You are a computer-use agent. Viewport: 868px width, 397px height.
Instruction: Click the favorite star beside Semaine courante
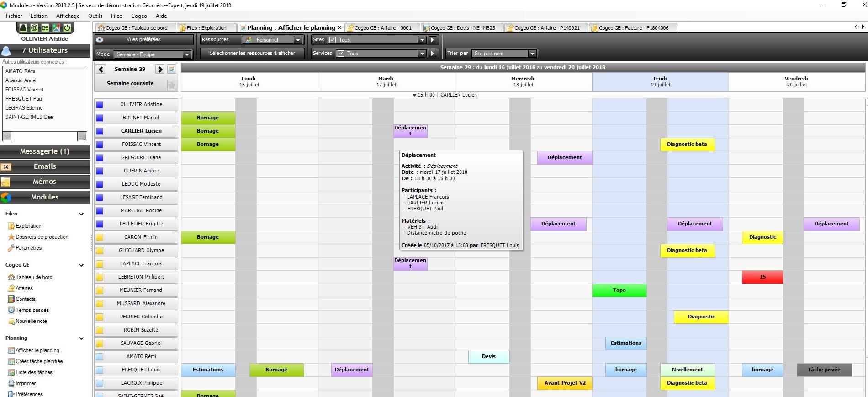pos(172,86)
